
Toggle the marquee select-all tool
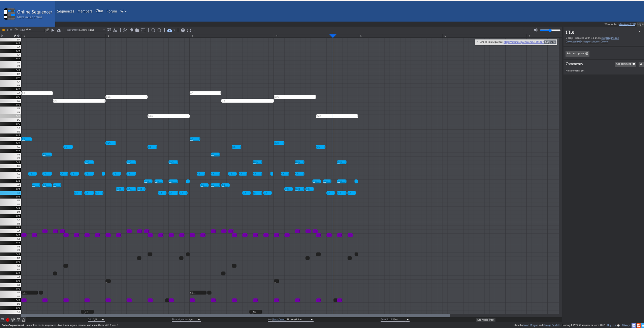coord(143,30)
